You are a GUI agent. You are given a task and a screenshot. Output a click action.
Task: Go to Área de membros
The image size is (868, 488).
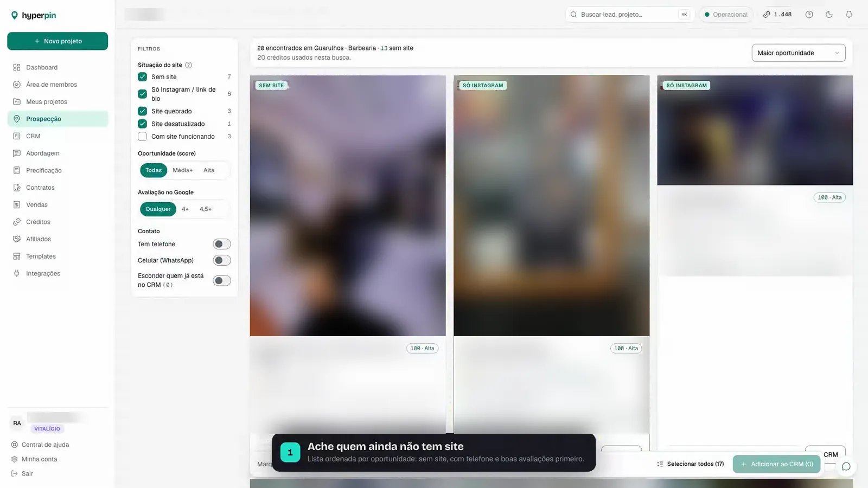[x=58, y=85]
